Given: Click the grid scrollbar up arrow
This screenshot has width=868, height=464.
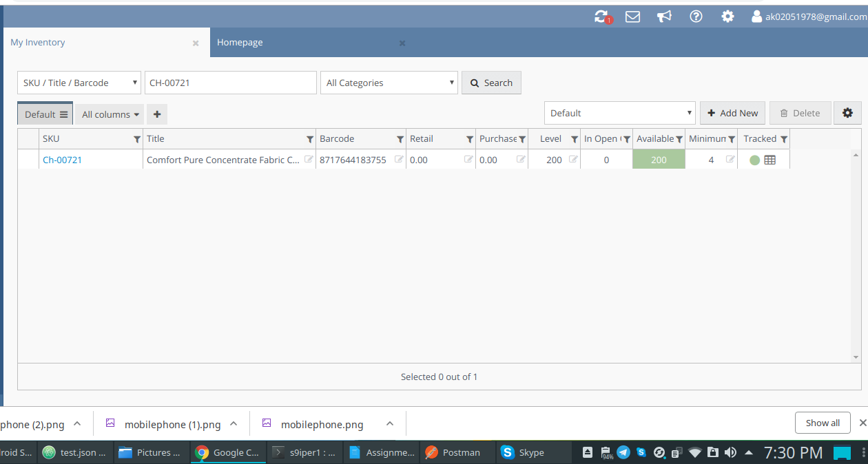Looking at the screenshot, I should tap(856, 156).
